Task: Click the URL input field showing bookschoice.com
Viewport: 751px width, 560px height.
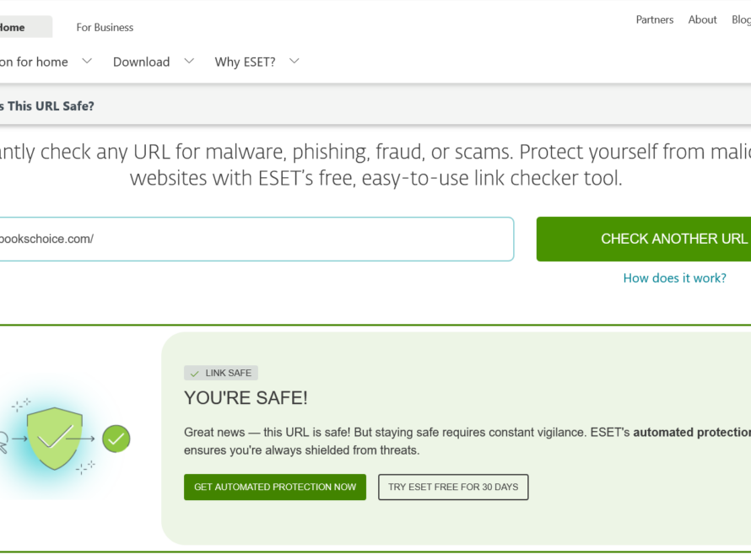Action: [x=253, y=239]
